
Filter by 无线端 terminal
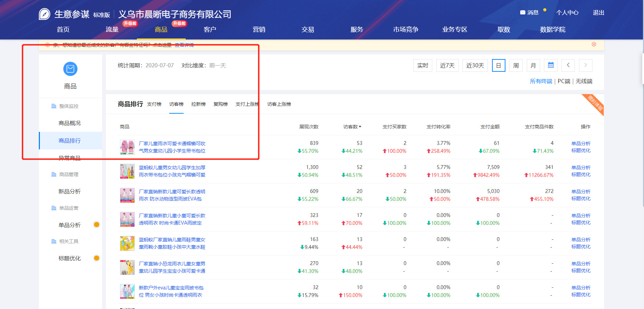tap(584, 81)
